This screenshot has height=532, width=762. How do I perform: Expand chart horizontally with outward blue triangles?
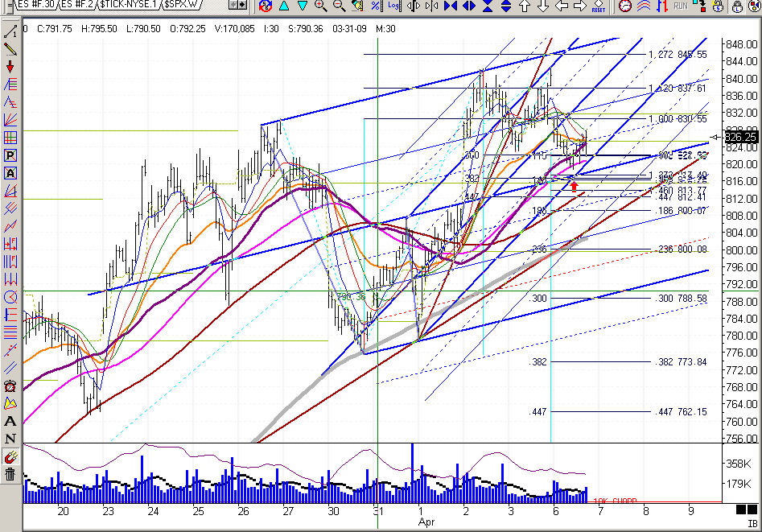pyautogui.click(x=469, y=6)
